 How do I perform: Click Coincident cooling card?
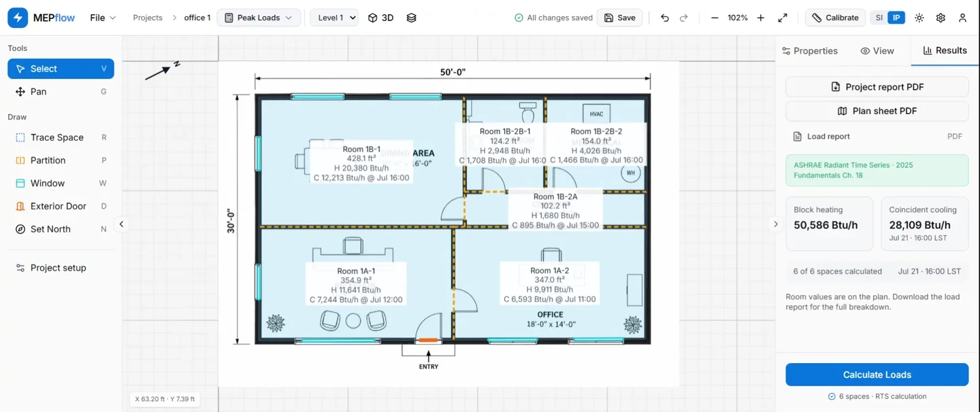click(x=924, y=224)
